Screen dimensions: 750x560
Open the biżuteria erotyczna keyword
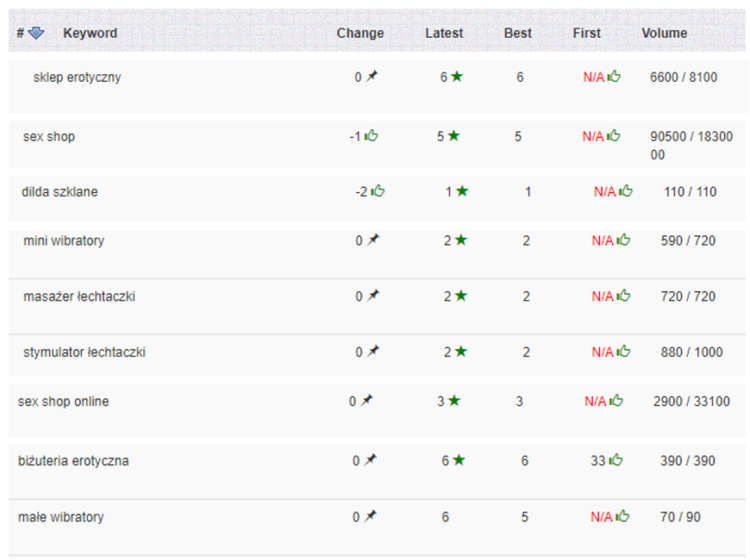(x=73, y=461)
